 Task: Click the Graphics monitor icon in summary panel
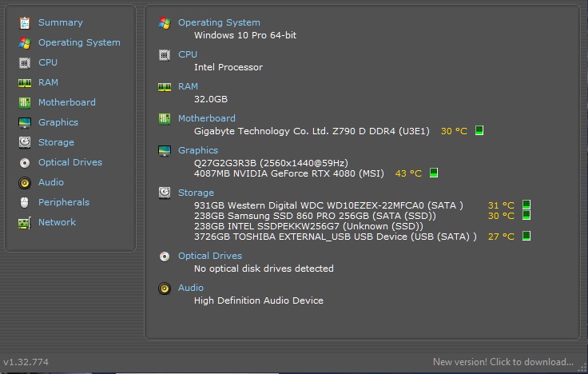pos(165,151)
